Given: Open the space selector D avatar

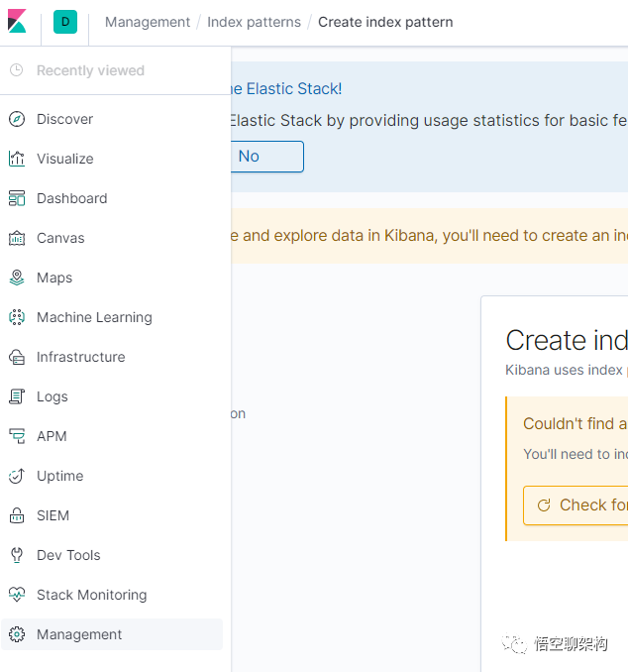Looking at the screenshot, I should 65,22.
